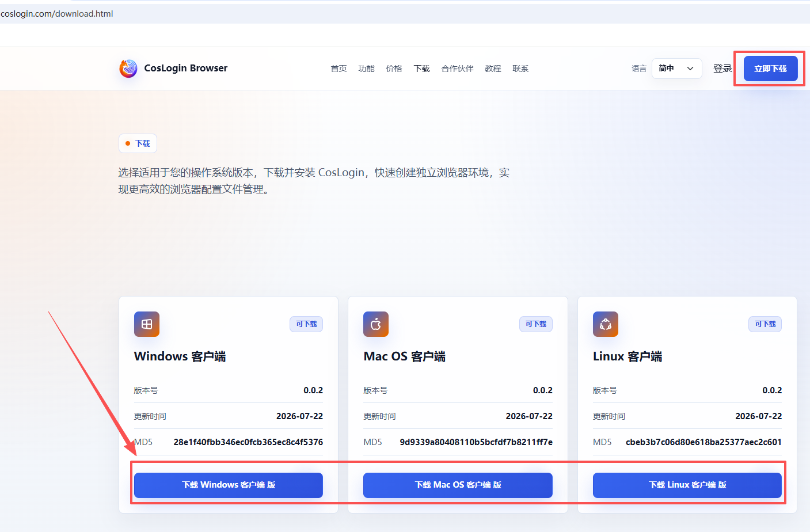Click the Windows version number 0.0.2

click(313, 390)
